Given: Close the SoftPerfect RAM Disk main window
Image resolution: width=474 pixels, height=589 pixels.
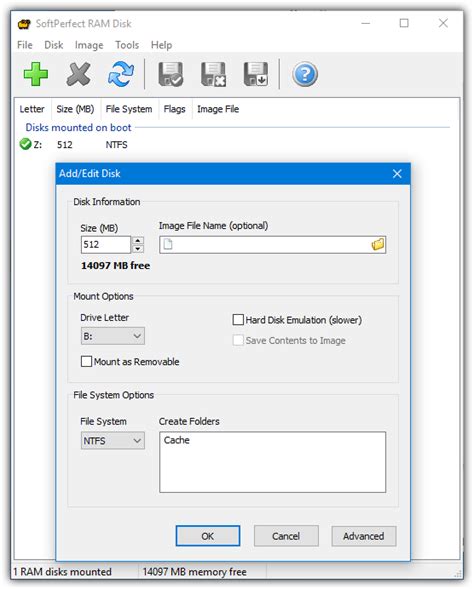Looking at the screenshot, I should coord(443,23).
